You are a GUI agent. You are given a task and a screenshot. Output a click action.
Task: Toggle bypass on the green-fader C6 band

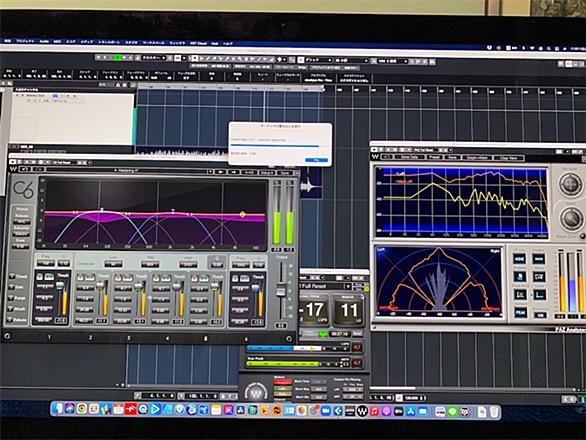point(127,277)
